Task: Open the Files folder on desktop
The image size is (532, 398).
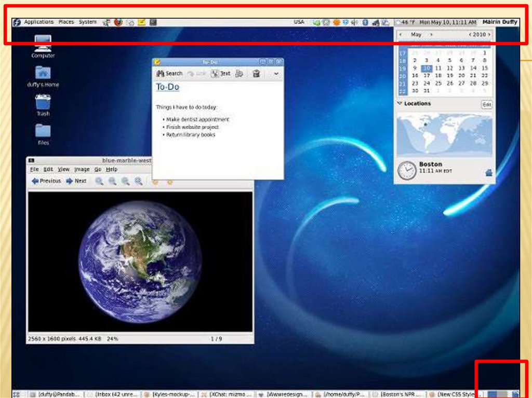Action: 43,134
